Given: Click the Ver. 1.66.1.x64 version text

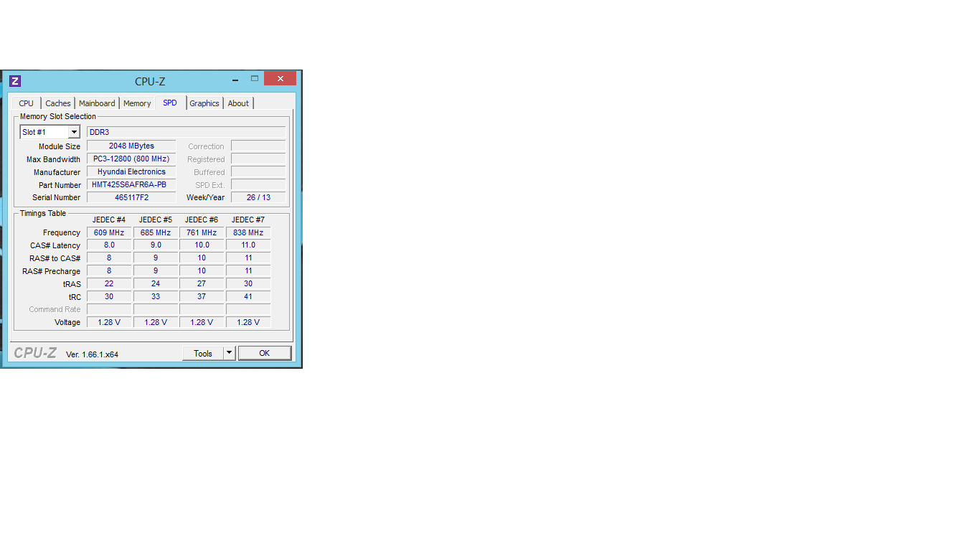Looking at the screenshot, I should 92,354.
